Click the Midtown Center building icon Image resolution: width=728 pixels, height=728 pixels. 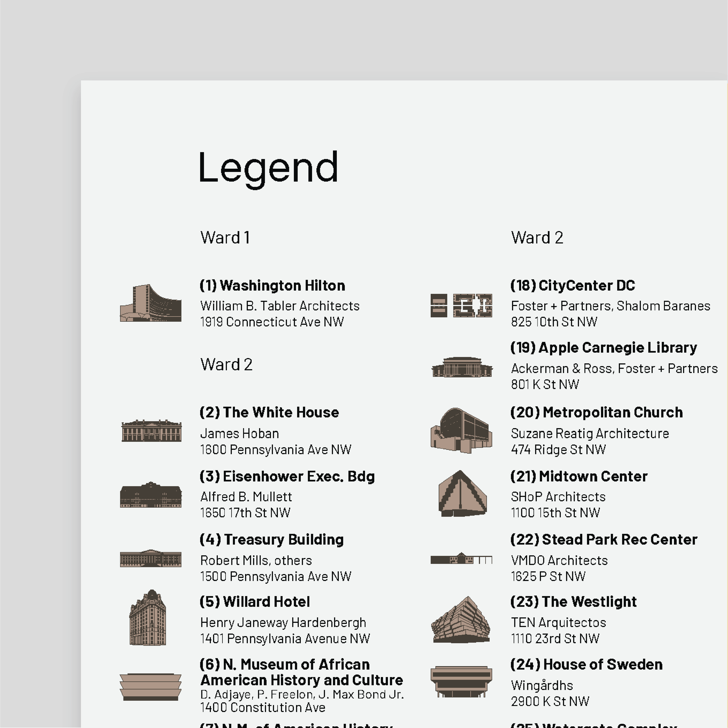(462, 493)
